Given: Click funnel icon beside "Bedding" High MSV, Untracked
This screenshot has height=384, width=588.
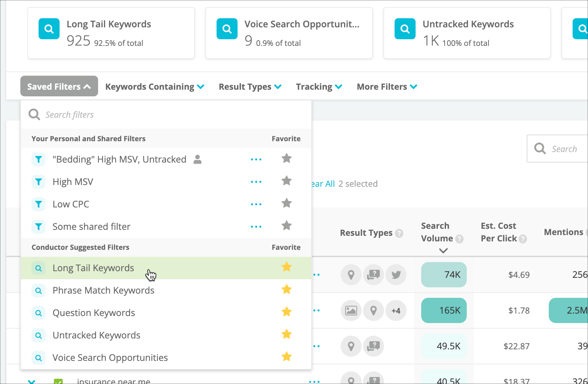Looking at the screenshot, I should [39, 159].
